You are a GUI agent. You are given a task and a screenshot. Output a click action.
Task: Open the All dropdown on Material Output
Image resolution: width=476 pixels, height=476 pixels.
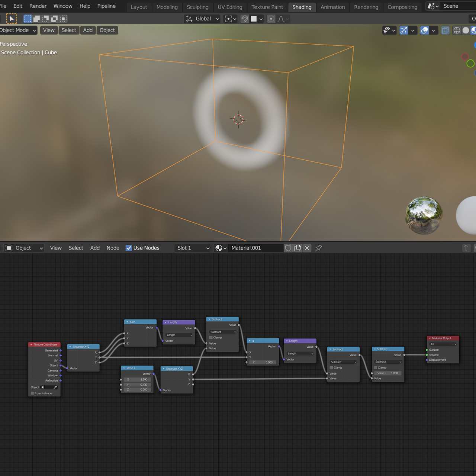(x=443, y=344)
